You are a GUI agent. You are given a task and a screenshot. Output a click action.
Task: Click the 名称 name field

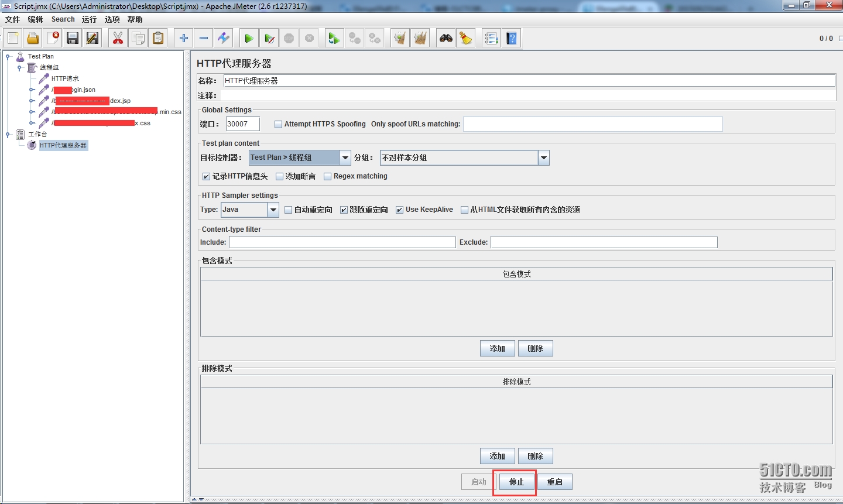(529, 81)
